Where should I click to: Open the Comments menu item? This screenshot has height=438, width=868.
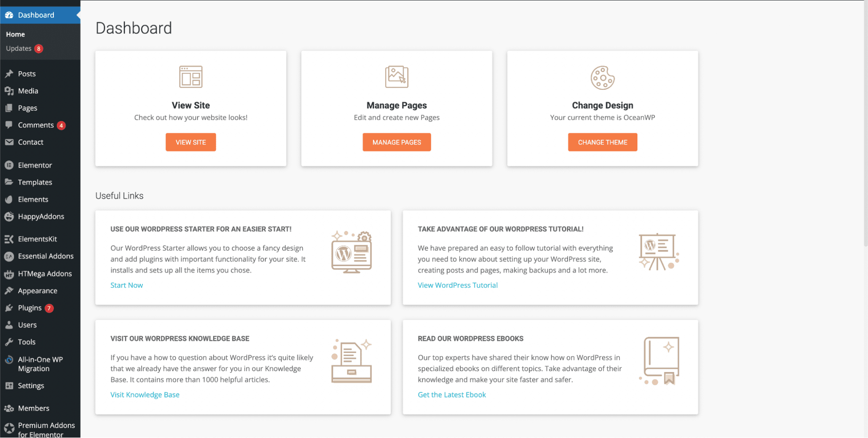[x=36, y=125]
